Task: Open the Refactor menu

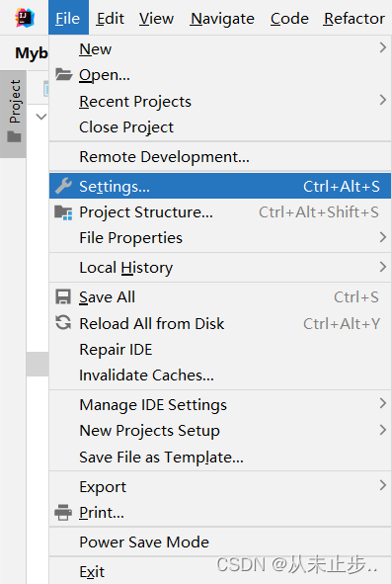Action: coord(354,18)
